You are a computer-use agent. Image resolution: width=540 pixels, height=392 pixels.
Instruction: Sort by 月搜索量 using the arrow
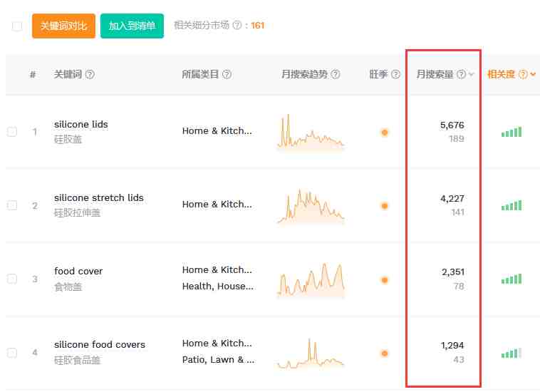click(472, 75)
